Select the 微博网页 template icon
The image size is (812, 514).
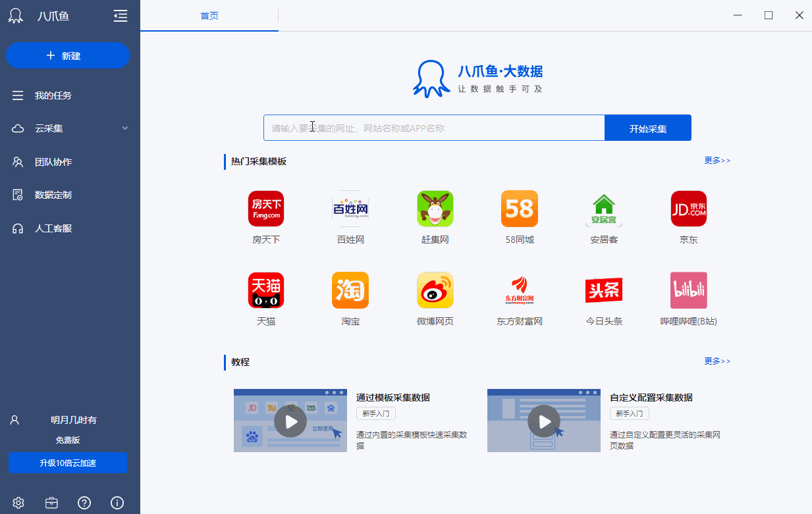pos(435,290)
